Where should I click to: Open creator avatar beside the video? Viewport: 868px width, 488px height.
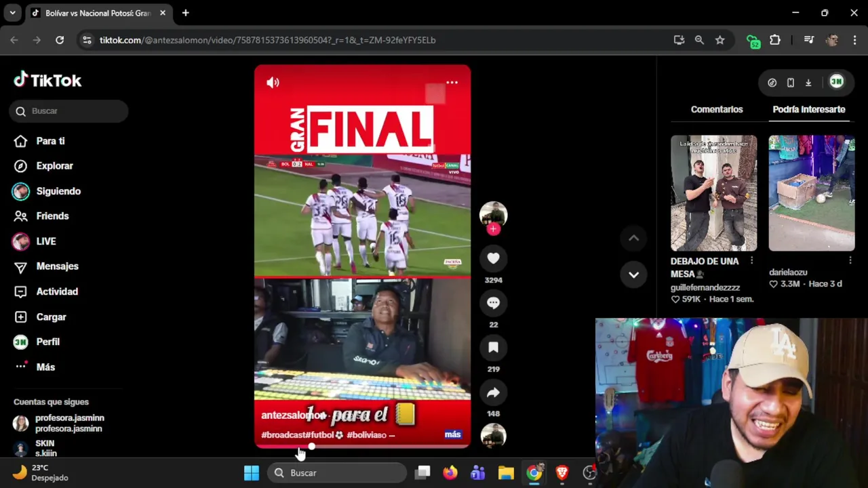pos(493,214)
